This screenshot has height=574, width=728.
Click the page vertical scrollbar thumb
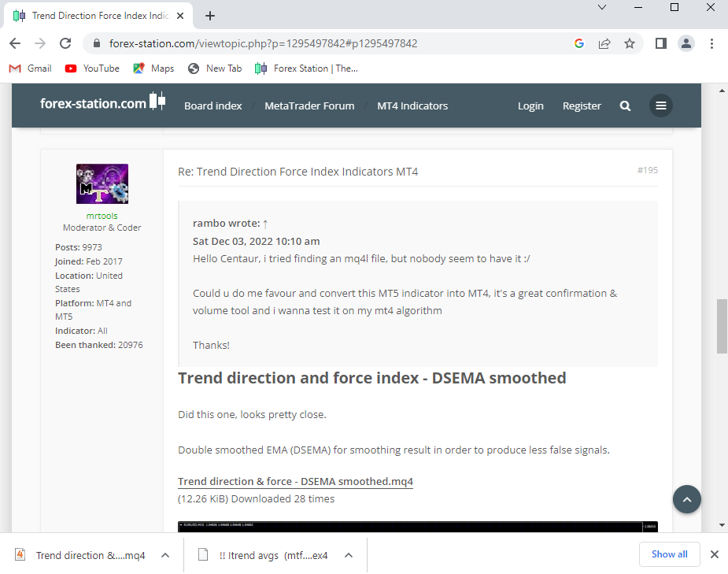click(x=722, y=327)
